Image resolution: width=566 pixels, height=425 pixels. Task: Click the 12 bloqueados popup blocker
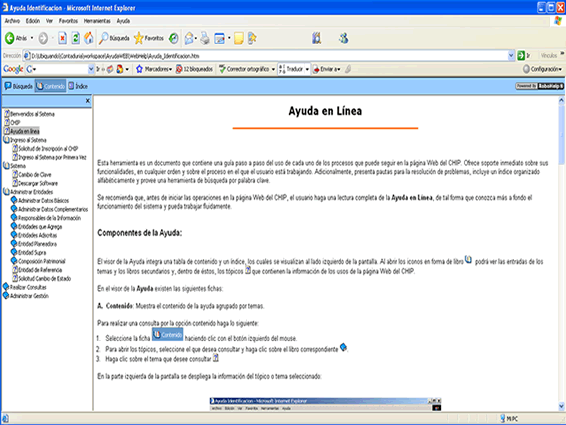194,69
